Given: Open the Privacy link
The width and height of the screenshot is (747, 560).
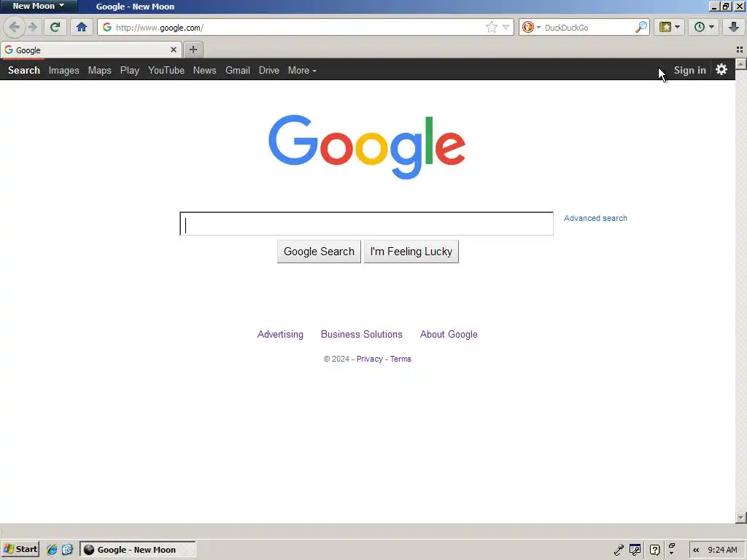Looking at the screenshot, I should (370, 359).
